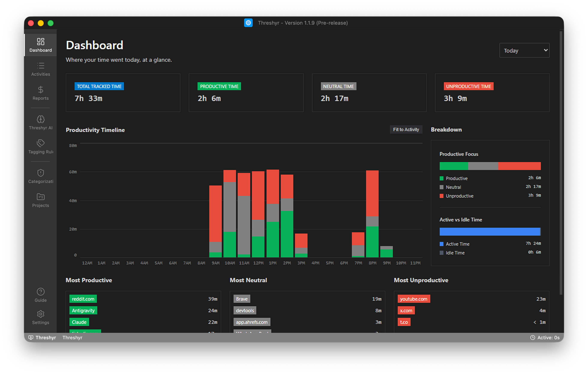This screenshot has width=588, height=374.
Task: Open Threshyr AI brain icon
Action: [x=40, y=119]
